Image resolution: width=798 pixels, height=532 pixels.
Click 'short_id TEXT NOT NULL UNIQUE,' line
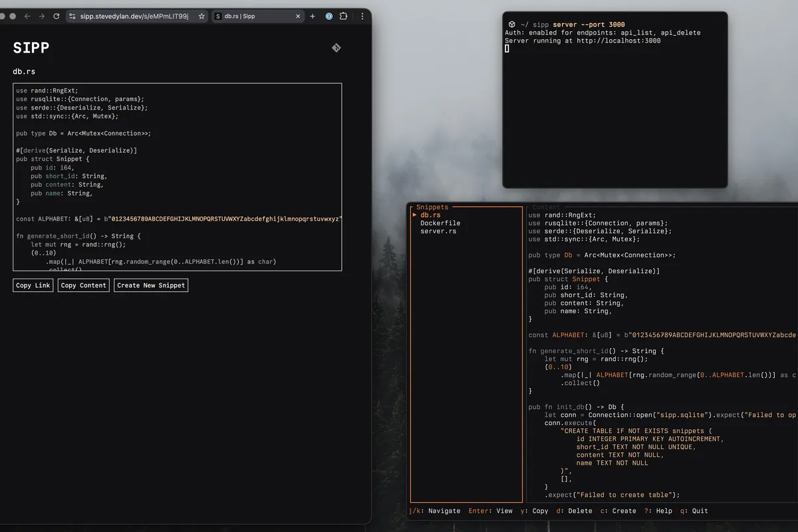[x=636, y=447]
